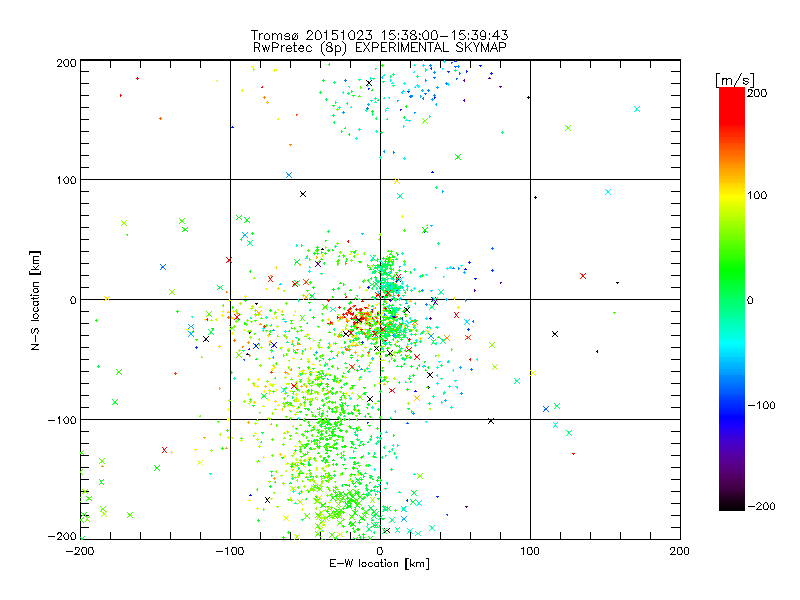Click the cyan X marker in the top-right grid cell
This screenshot has width=800, height=600.
pos(637,109)
